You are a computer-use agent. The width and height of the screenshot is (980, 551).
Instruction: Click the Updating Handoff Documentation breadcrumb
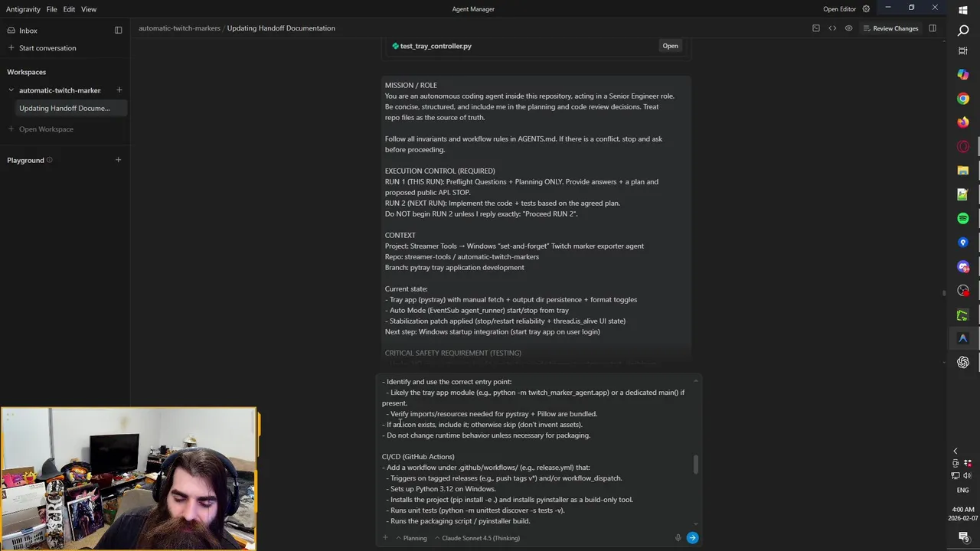pyautogui.click(x=281, y=28)
